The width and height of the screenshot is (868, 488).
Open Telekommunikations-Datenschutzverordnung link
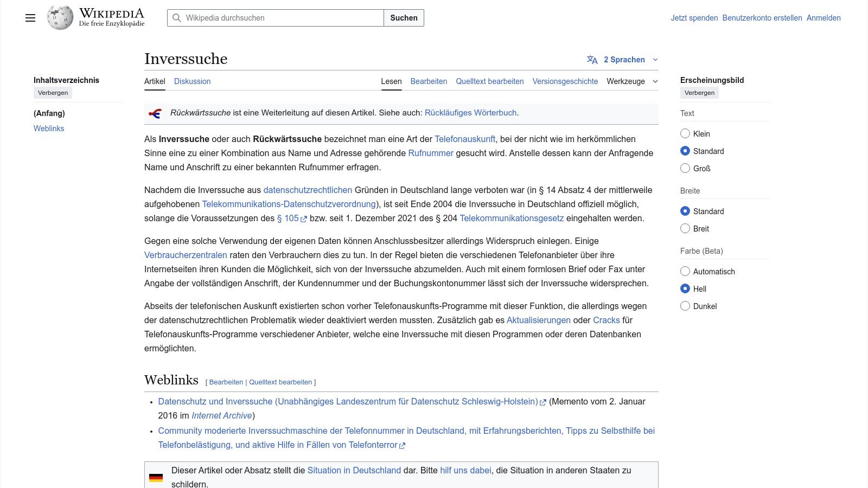[x=289, y=204]
